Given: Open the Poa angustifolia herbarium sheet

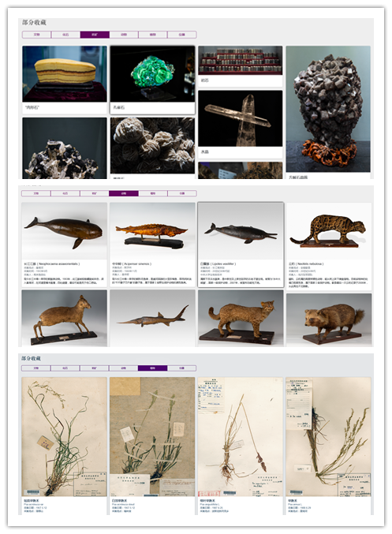Looking at the screenshot, I should (241, 437).
